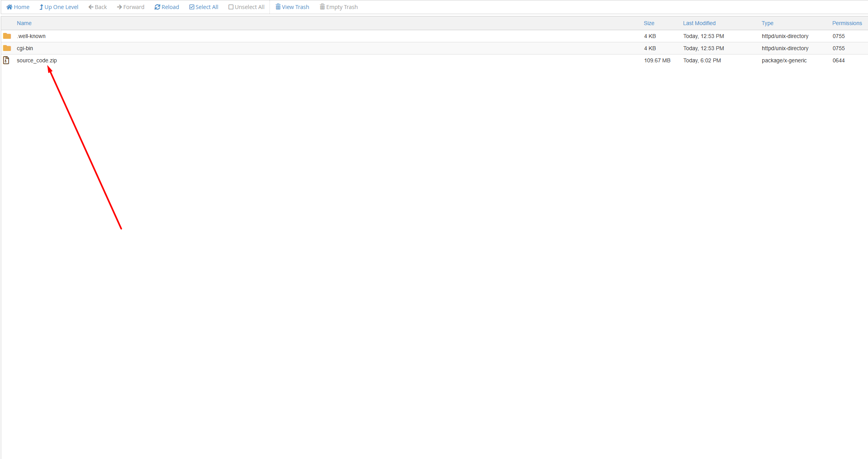868x459 pixels.
Task: Click the Forward arrow icon
Action: pos(119,7)
